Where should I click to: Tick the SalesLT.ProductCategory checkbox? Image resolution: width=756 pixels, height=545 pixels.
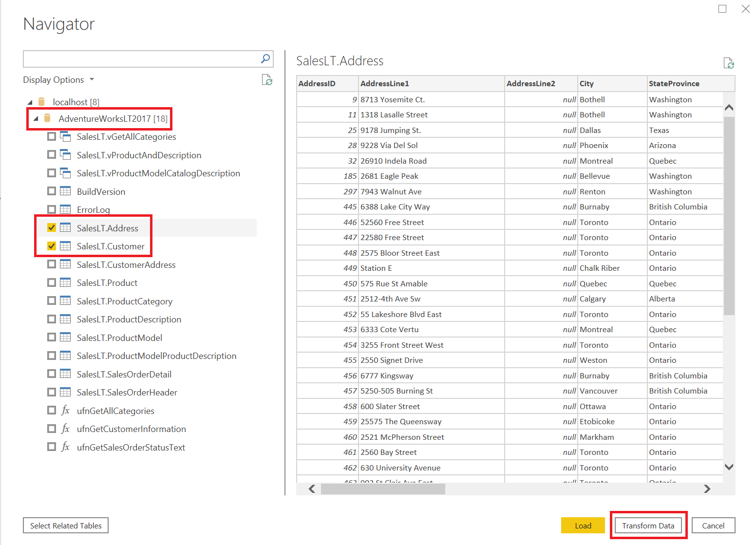[52, 301]
